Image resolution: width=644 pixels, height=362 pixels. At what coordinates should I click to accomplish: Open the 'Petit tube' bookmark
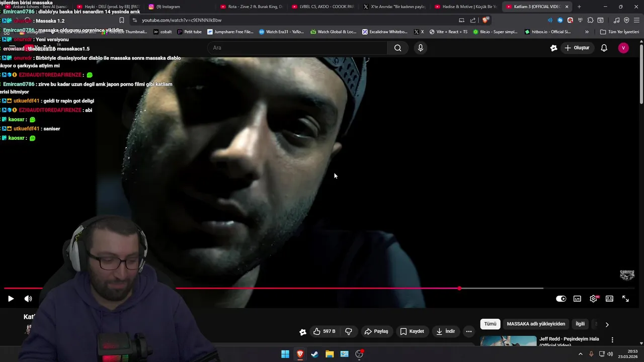(189, 32)
